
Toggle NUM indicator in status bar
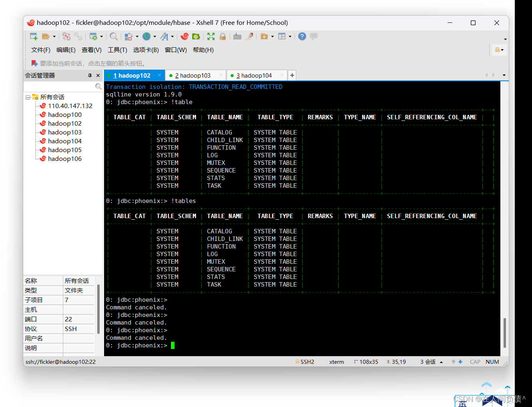click(492, 361)
